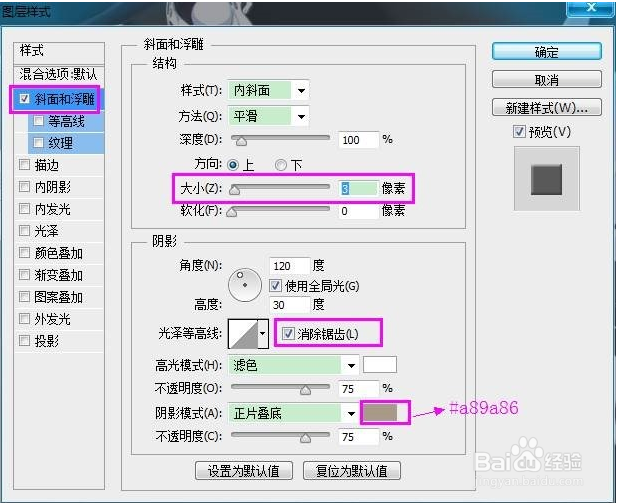Toggle the 预览(V) checkbox
The height and width of the screenshot is (503, 618).
519,132
